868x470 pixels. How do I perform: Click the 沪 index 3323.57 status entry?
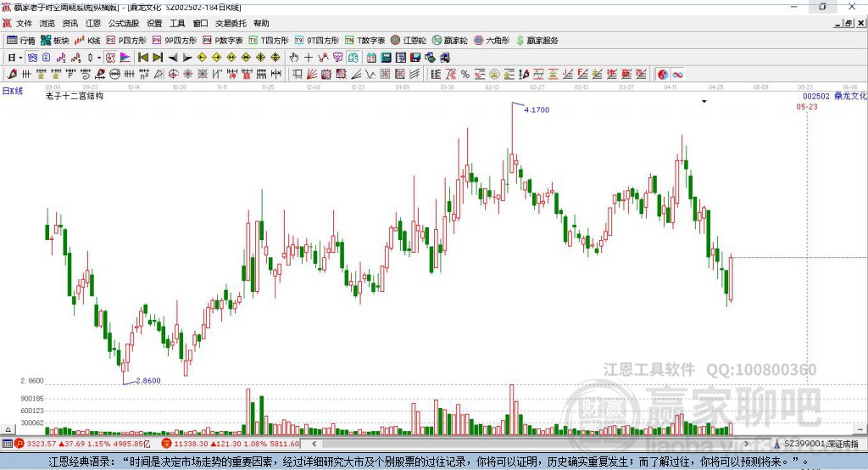(x=82, y=444)
